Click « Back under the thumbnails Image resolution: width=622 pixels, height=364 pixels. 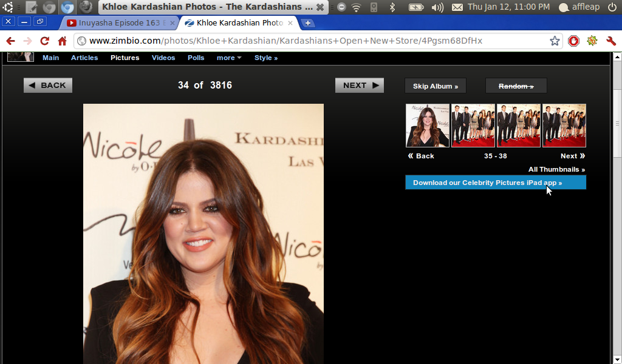pos(421,156)
